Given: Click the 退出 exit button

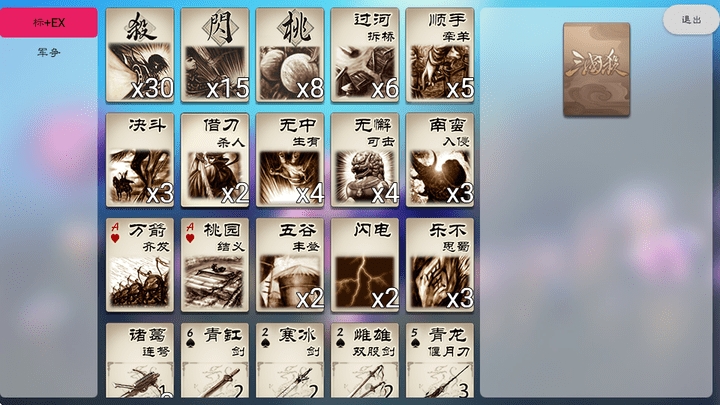Looking at the screenshot, I should coord(691,20).
